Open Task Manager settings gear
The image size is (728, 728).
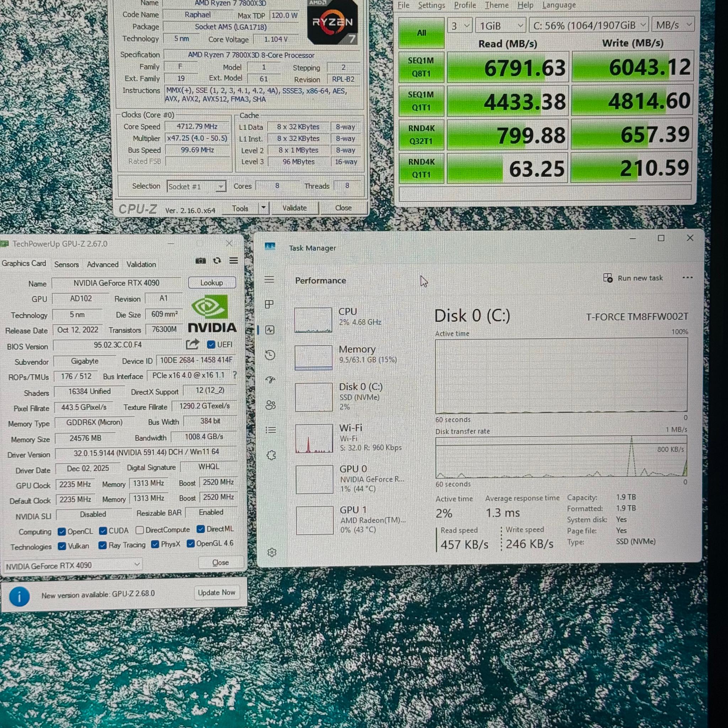tap(272, 552)
